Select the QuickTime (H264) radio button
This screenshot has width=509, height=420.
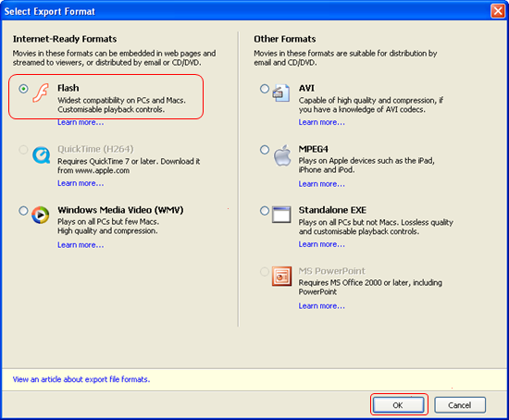click(23, 150)
